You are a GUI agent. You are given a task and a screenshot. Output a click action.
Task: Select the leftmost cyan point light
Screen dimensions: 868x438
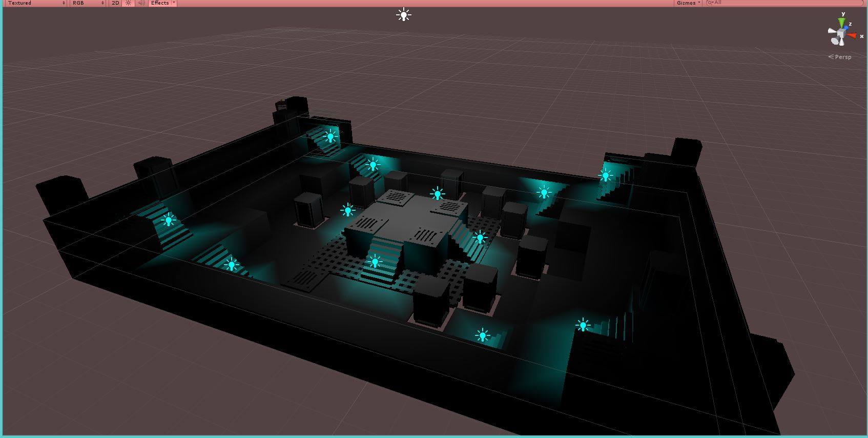point(168,221)
